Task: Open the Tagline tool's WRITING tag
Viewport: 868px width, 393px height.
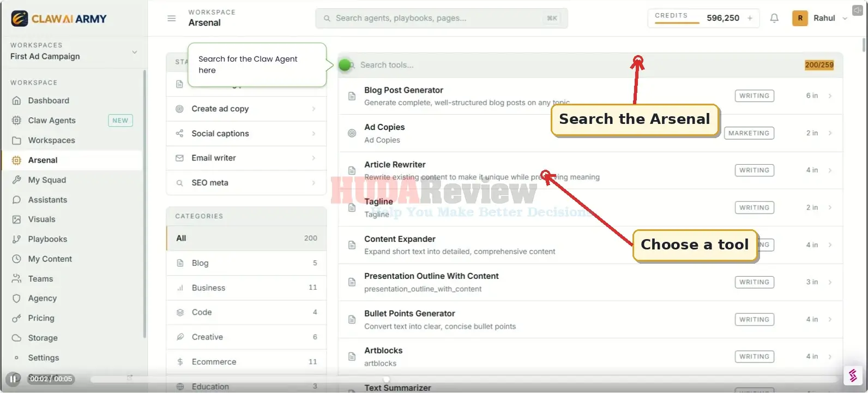Action: pyautogui.click(x=754, y=207)
